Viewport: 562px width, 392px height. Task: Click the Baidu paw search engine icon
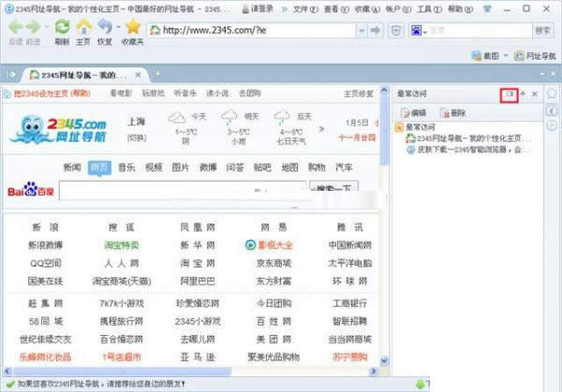coord(416,31)
